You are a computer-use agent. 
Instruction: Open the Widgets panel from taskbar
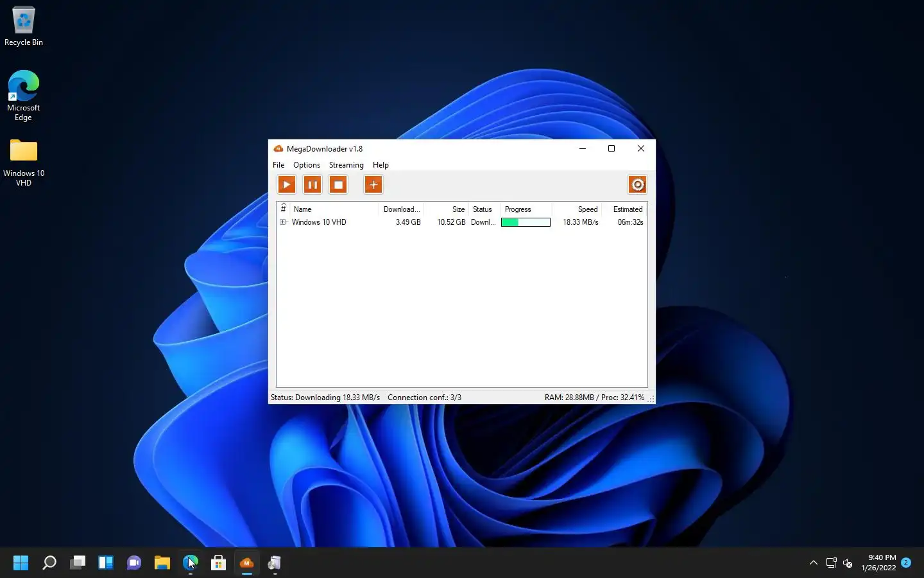coord(106,563)
